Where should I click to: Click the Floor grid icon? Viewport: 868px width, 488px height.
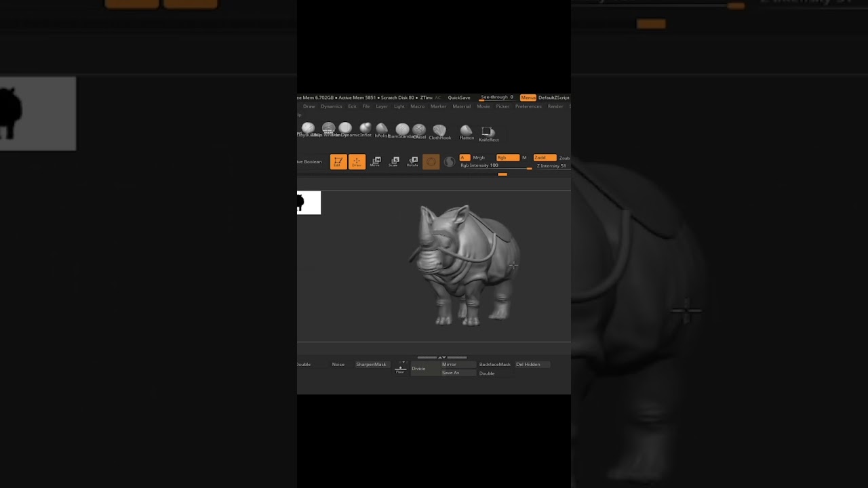point(400,369)
